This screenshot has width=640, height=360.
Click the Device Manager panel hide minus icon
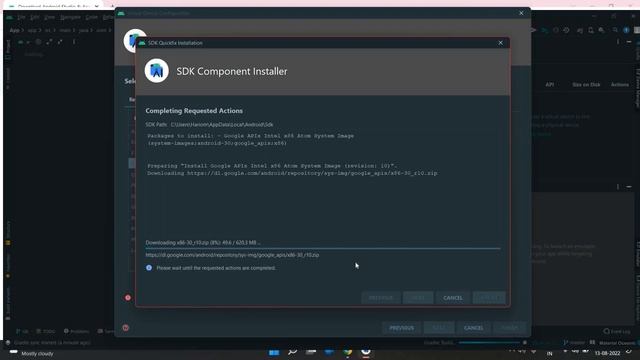[x=629, y=42]
